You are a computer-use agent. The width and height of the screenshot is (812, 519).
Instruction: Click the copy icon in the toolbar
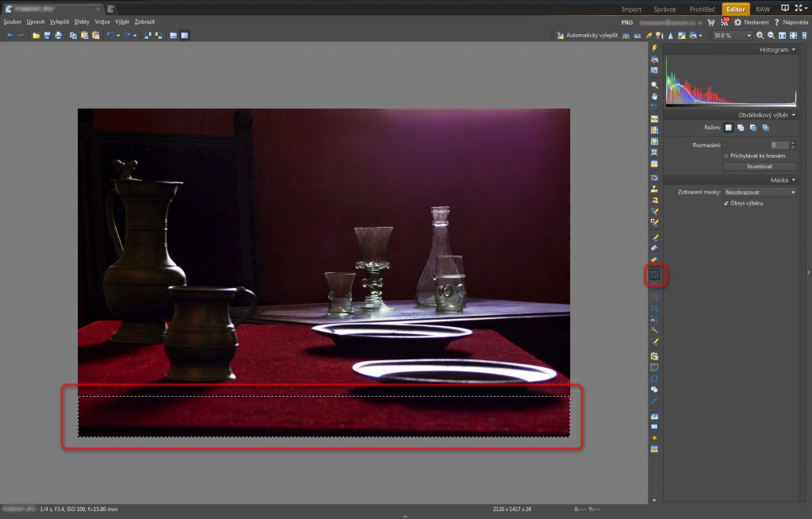(73, 35)
